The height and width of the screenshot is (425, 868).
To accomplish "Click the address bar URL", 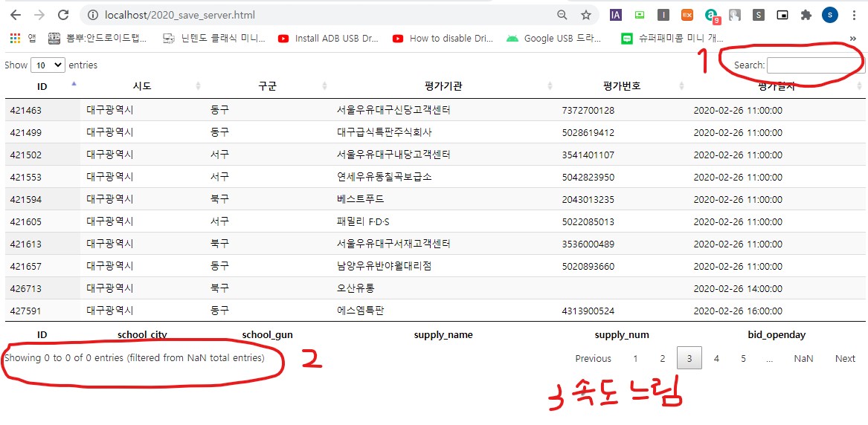I will [180, 15].
